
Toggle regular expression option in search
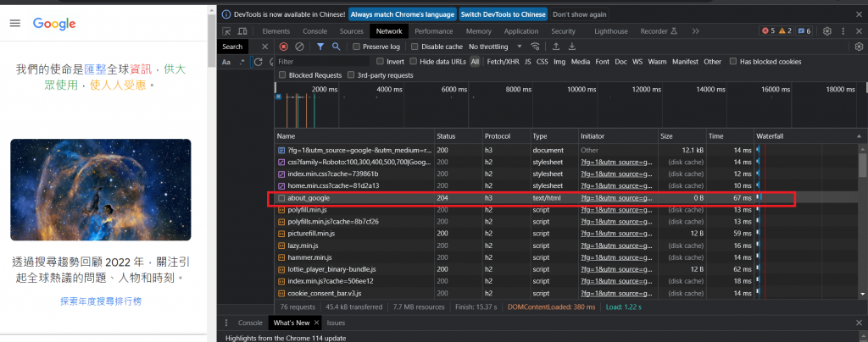[x=242, y=62]
